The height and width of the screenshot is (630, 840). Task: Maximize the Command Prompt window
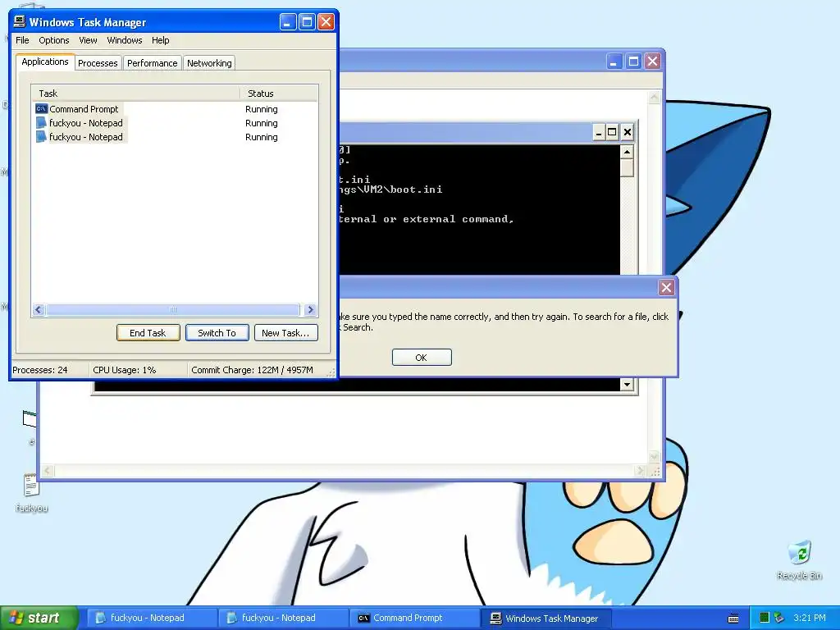tap(612, 132)
